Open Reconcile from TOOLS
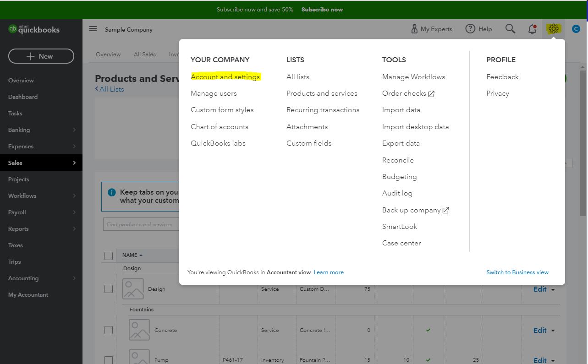588x364 pixels. (x=398, y=160)
